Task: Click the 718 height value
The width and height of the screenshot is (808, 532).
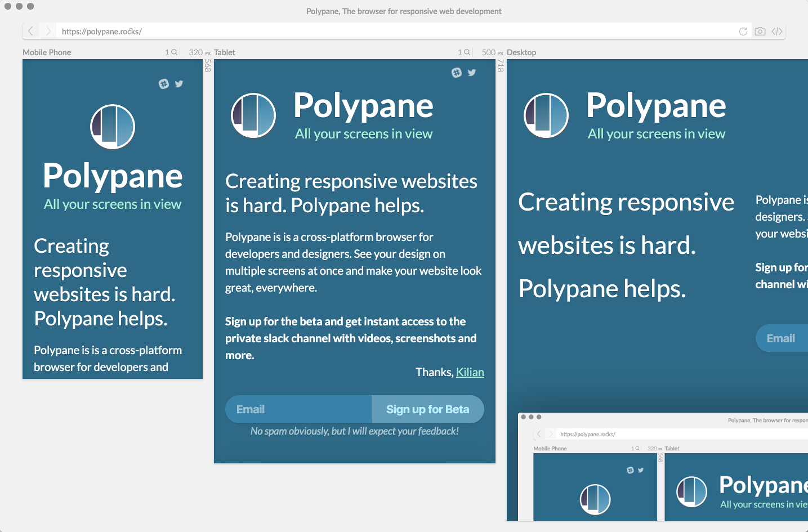Action: pos(501,66)
